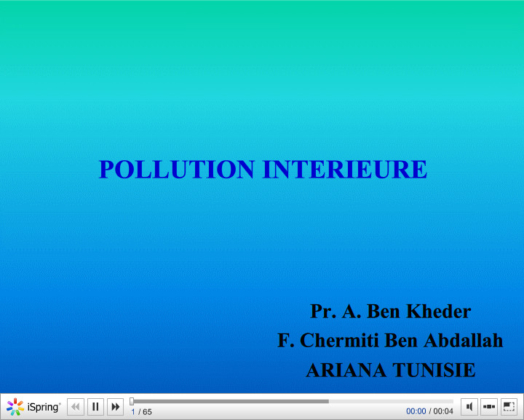Mute the volume speaker icon

469,407
